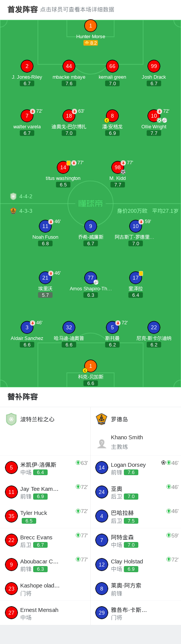Open blue number 17 奎泽拉 player icon
The height and width of the screenshot is (644, 181).
point(136,278)
